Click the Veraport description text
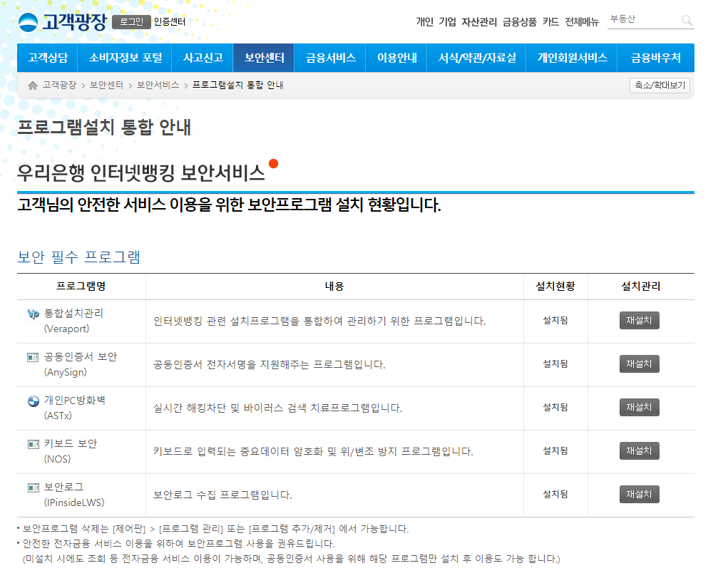Image resolution: width=718 pixels, height=588 pixels. (x=319, y=321)
